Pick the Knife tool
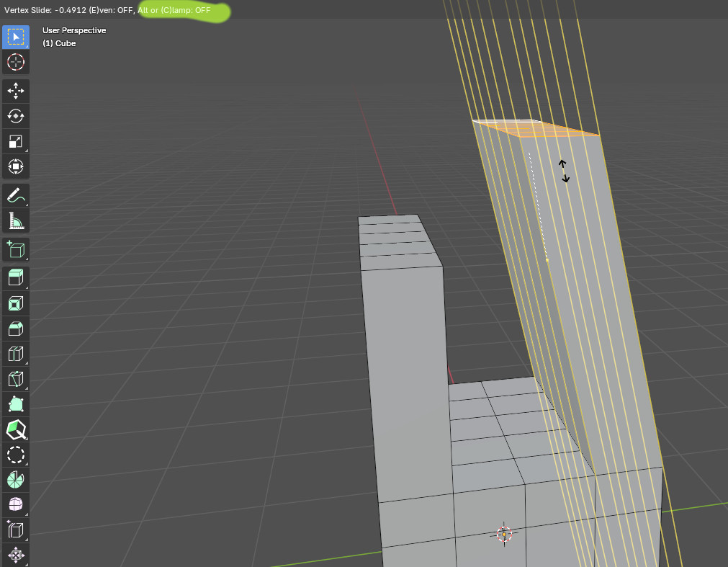The image size is (728, 567). point(16,379)
